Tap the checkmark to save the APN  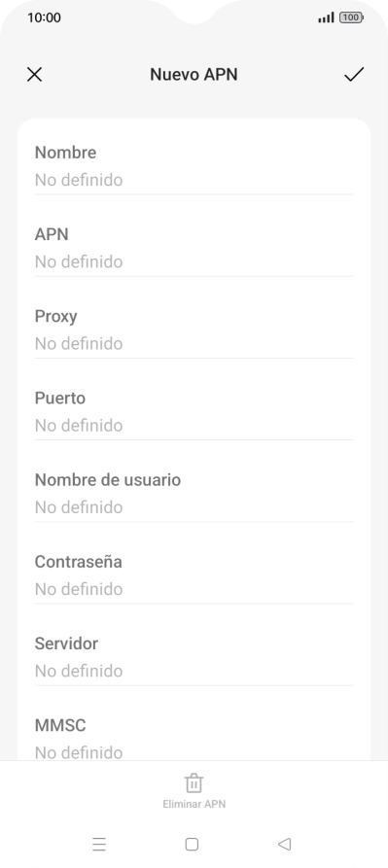[354, 74]
